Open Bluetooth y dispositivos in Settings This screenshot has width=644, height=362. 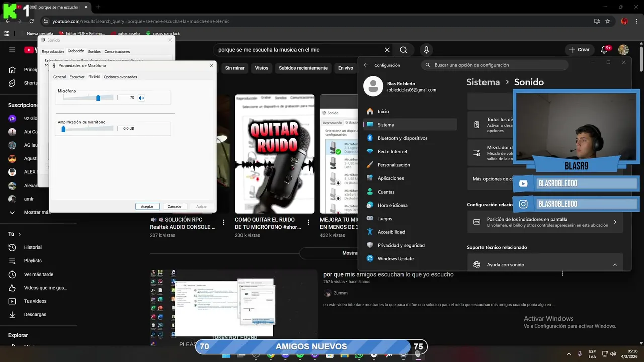pos(410,138)
